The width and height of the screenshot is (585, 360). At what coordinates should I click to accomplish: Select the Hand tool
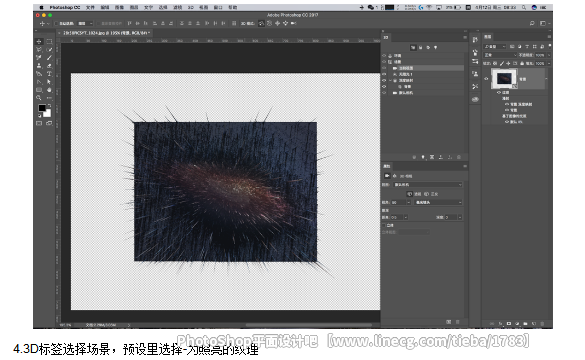[49, 90]
